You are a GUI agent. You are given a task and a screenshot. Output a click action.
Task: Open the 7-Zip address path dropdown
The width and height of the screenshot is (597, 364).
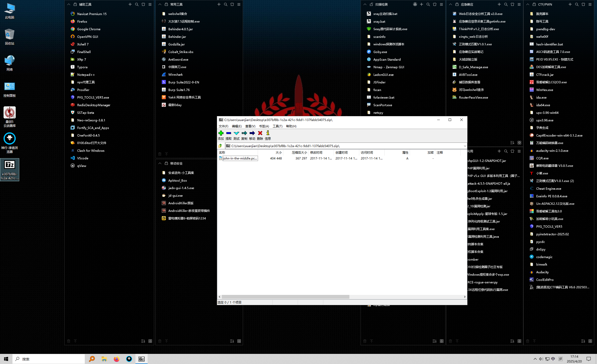tap(465, 146)
